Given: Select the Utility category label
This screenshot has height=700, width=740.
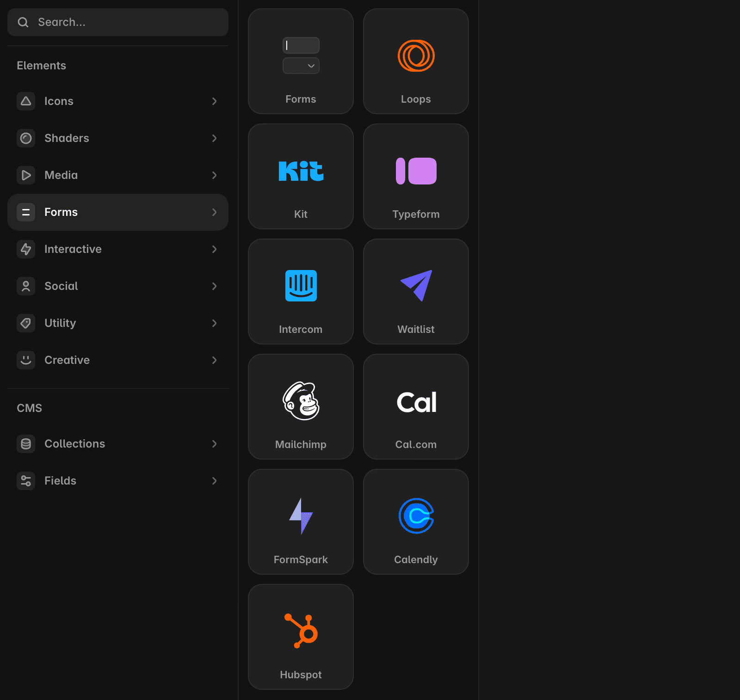Looking at the screenshot, I should pyautogui.click(x=60, y=323).
